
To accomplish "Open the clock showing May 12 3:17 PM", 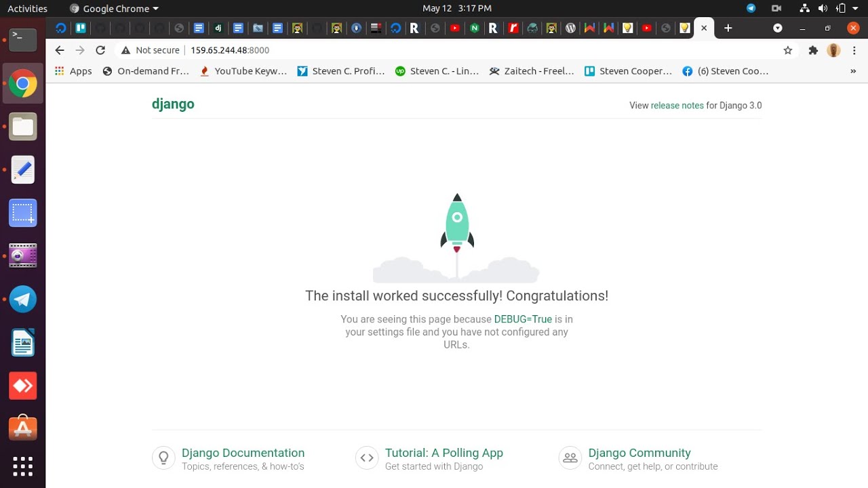I will pos(456,8).
